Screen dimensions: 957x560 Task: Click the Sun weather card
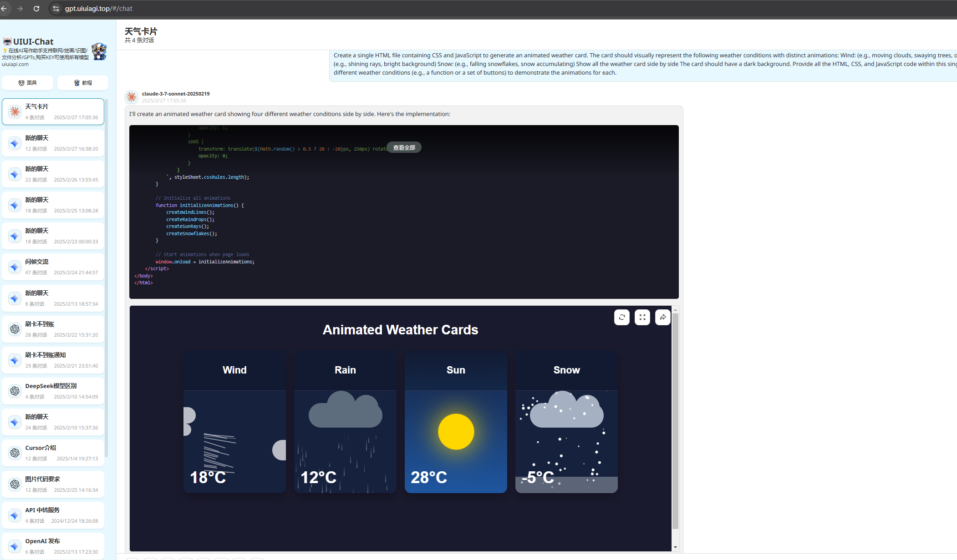456,422
